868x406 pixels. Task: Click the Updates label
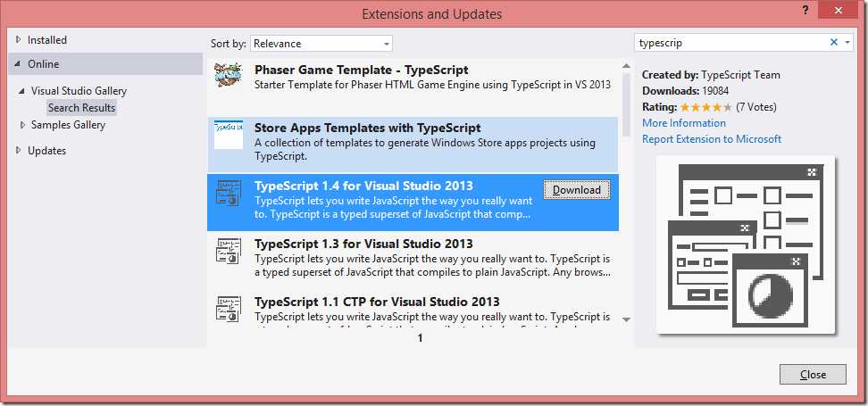(47, 151)
